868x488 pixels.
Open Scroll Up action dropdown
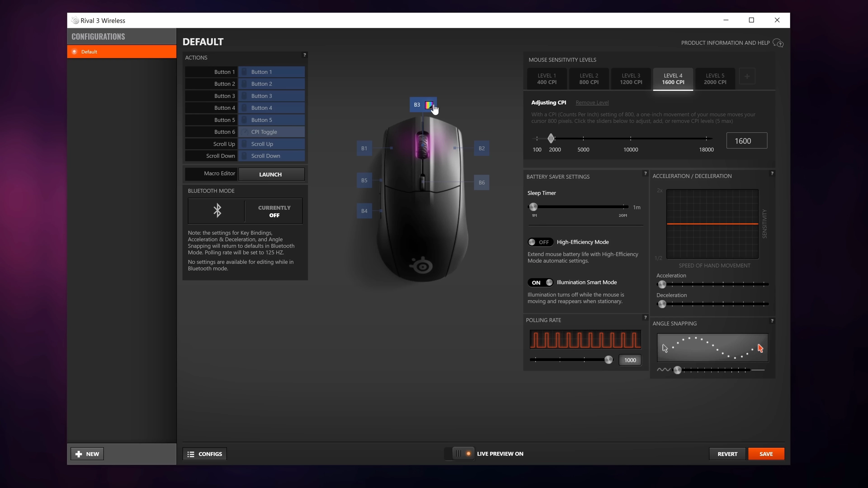tap(271, 144)
